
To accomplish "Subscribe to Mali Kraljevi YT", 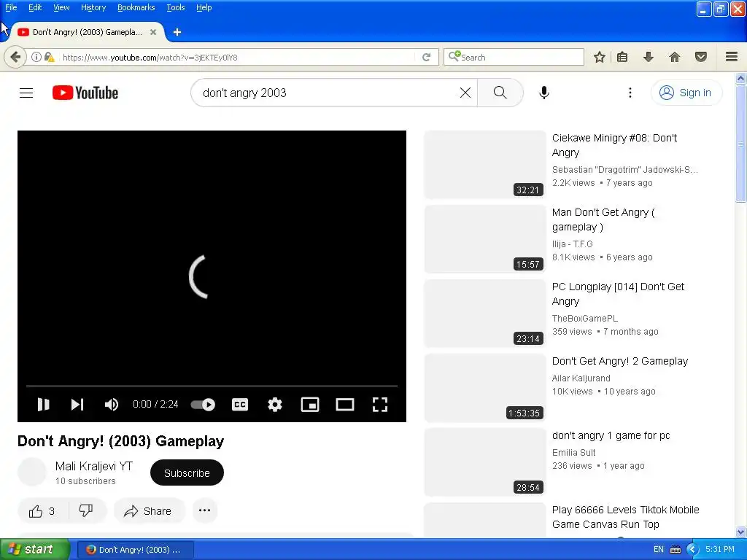I will 187,472.
